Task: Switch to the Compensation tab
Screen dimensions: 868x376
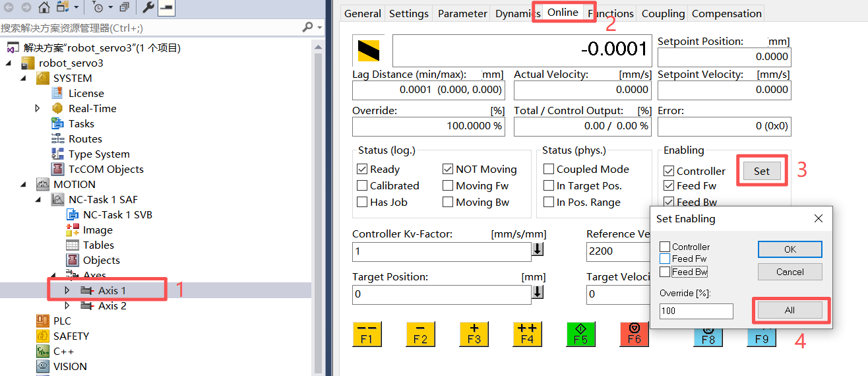Action: [726, 14]
